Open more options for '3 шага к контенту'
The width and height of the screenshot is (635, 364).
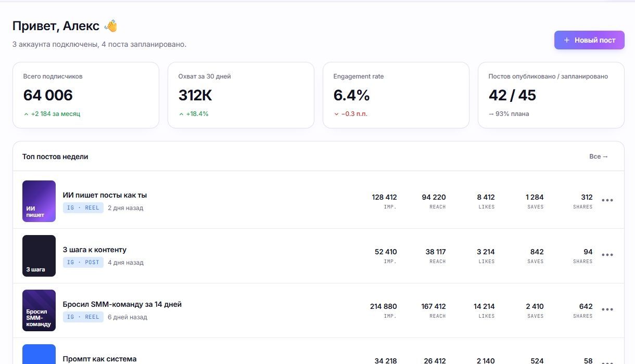[x=607, y=255]
